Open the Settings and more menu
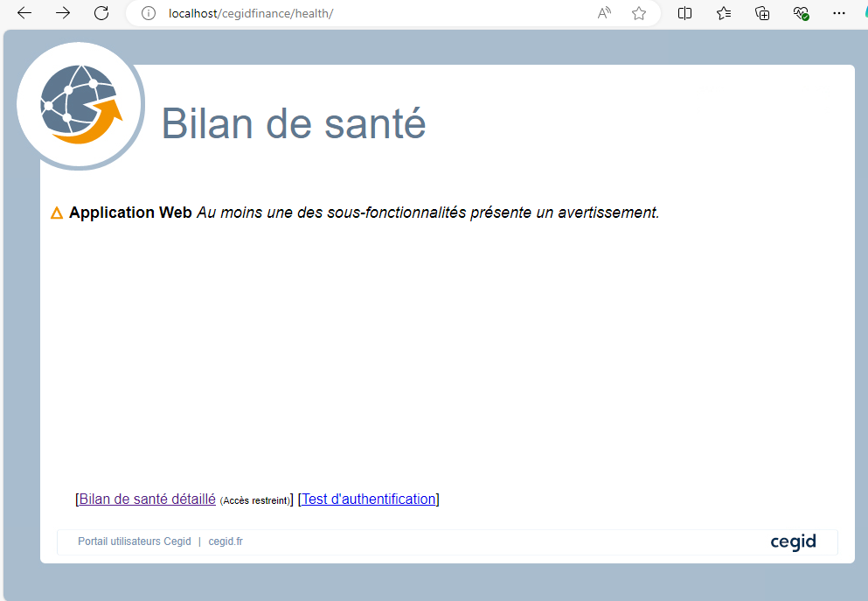 tap(839, 13)
